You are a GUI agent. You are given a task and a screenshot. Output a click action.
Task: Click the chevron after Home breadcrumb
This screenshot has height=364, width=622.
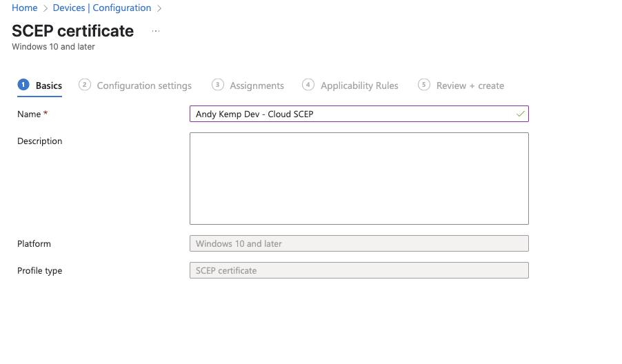[x=46, y=8]
